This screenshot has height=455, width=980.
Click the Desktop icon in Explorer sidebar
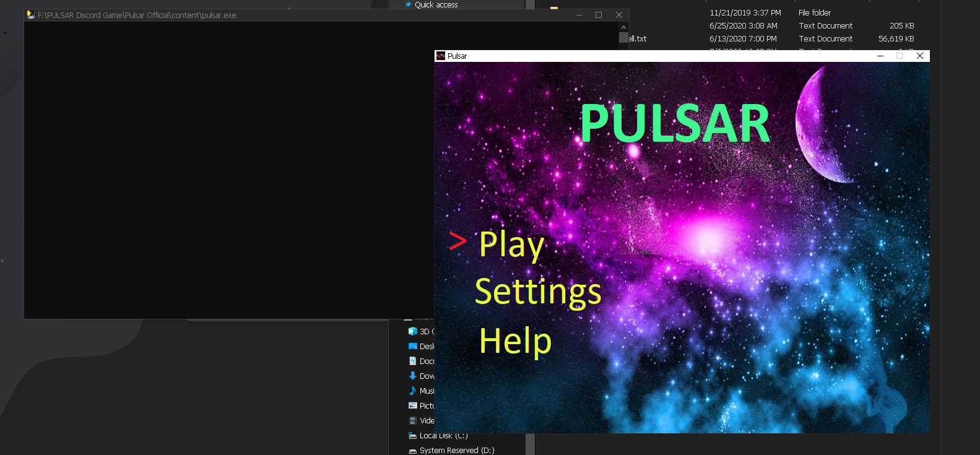(x=412, y=346)
